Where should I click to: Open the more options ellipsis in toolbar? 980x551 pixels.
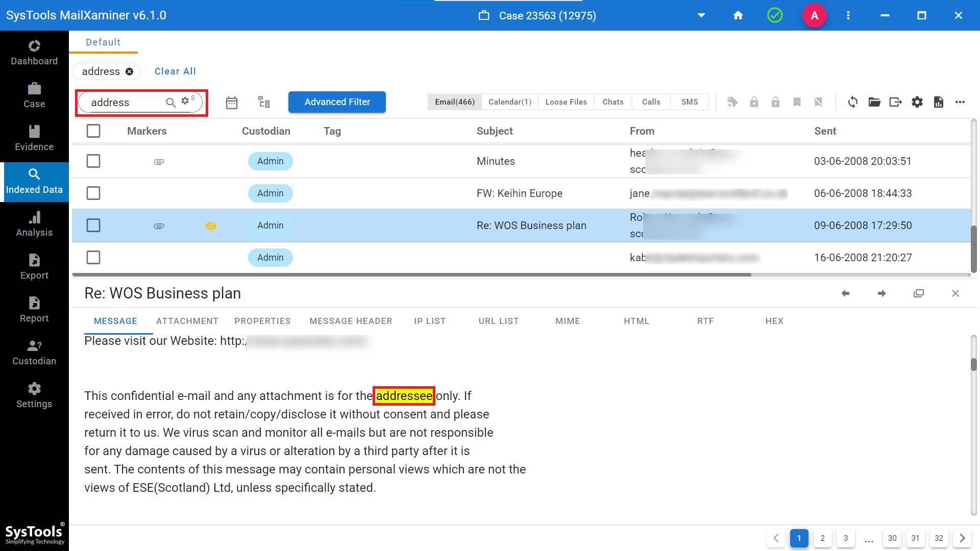960,102
